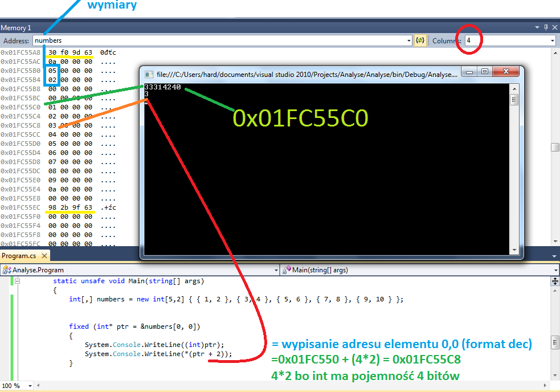This screenshot has height=392, width=560.
Task: Click the editor horizontal scroll left arrow
Action: (38, 386)
